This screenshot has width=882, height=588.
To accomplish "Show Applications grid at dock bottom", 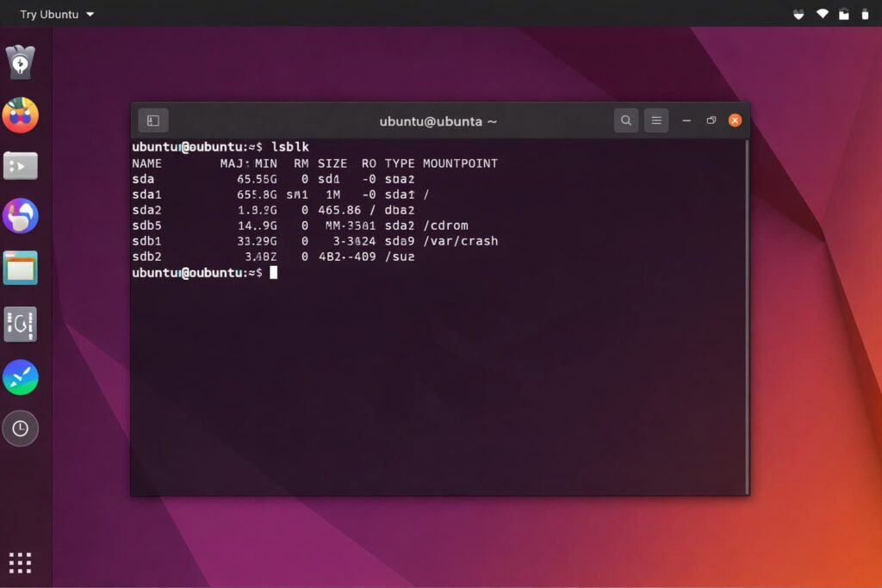I will point(20,563).
